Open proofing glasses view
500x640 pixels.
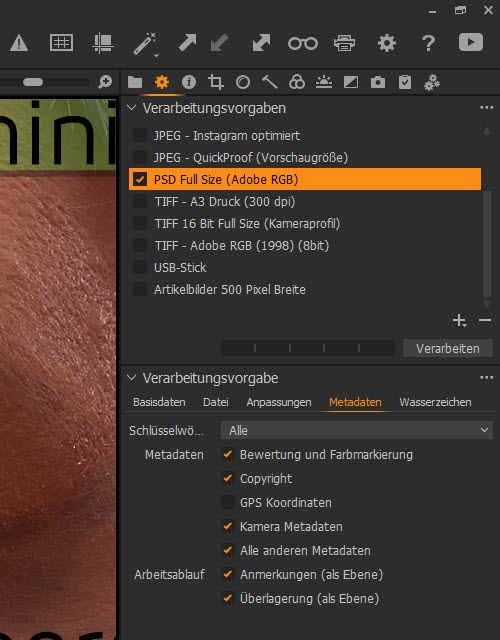click(303, 43)
